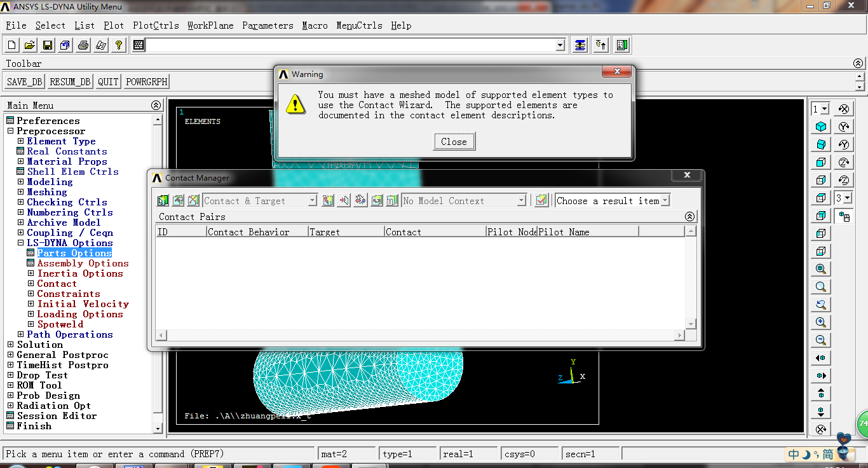
Task: Open the File menu
Action: pyautogui.click(x=16, y=25)
